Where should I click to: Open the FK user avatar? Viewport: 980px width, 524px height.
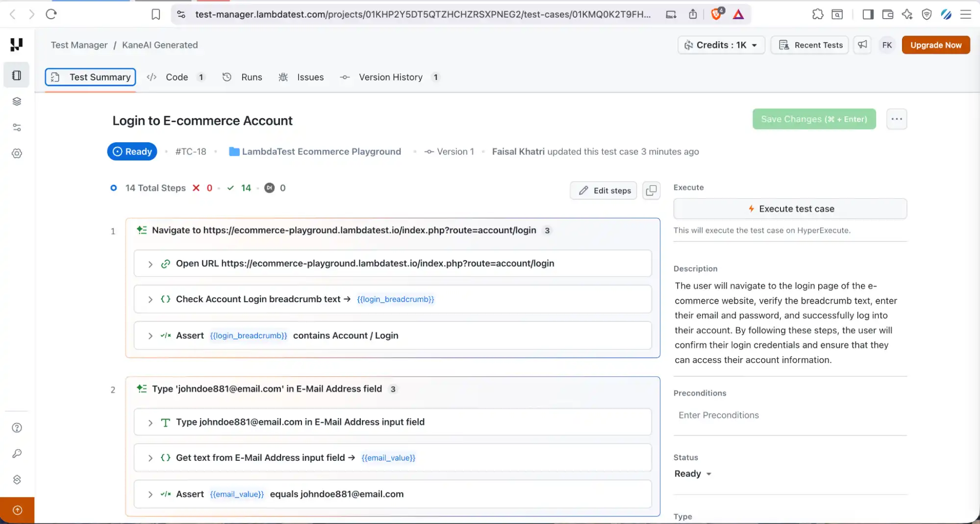[887, 45]
